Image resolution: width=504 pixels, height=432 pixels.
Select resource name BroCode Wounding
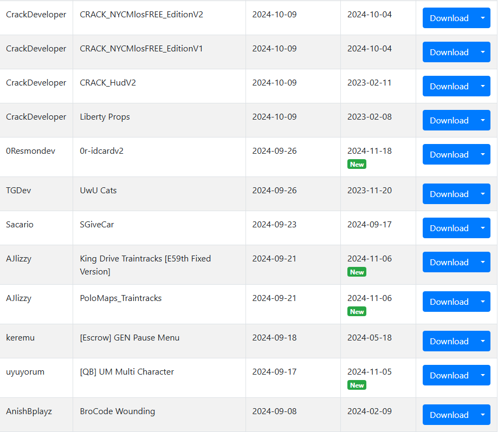pos(117,411)
